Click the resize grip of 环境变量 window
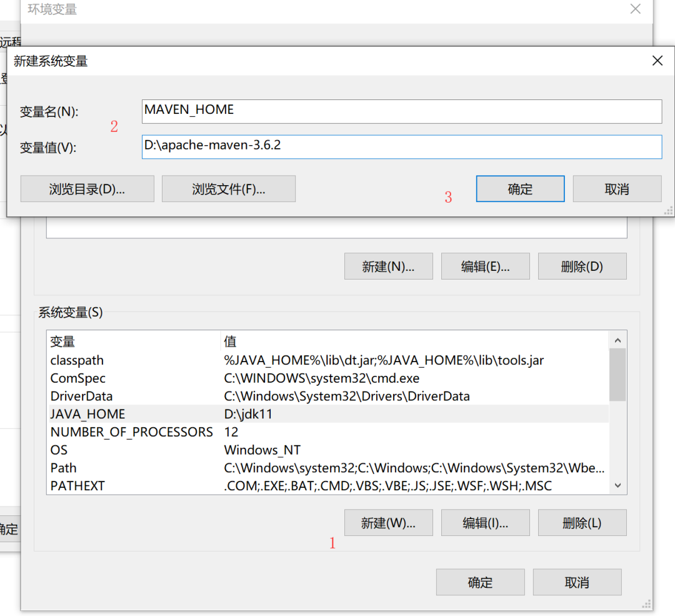Screen dimensions: 675x616 647,604
